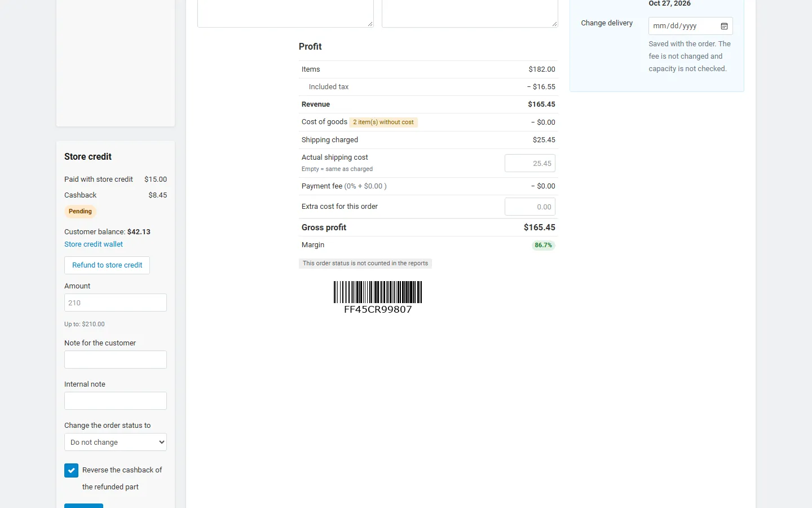The width and height of the screenshot is (812, 508).
Task: Click the Items total $182.00
Action: click(542, 69)
